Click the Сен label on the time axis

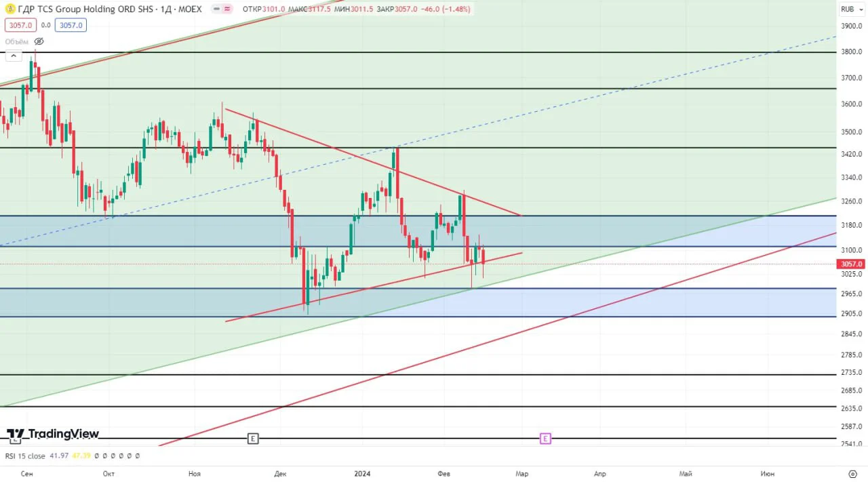coord(27,473)
